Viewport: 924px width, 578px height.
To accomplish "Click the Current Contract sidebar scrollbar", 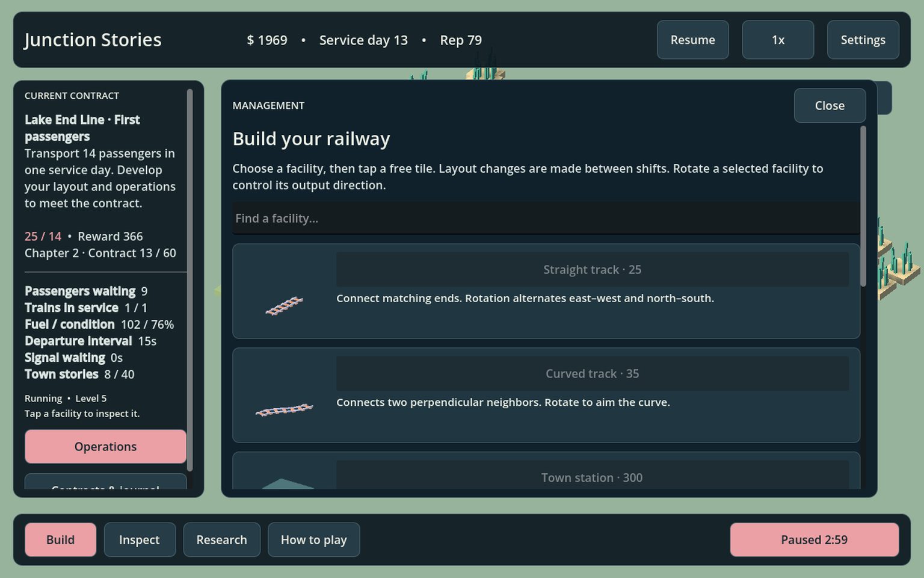I will [189, 280].
